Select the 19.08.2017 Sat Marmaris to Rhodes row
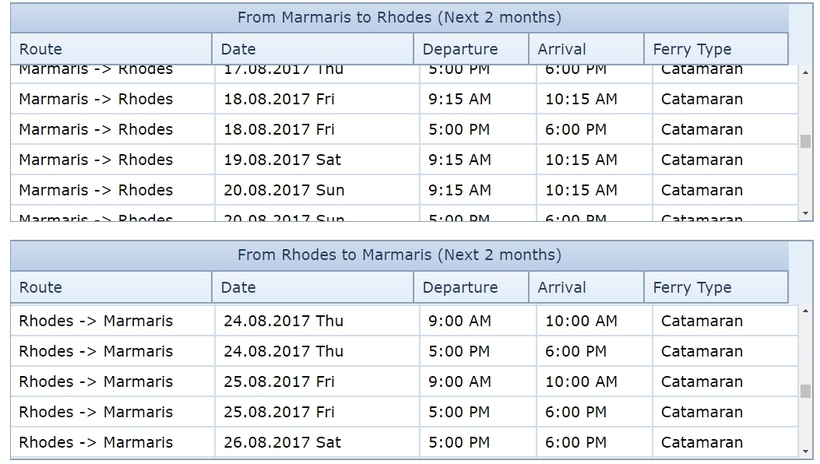The height and width of the screenshot is (464, 820). (400, 160)
